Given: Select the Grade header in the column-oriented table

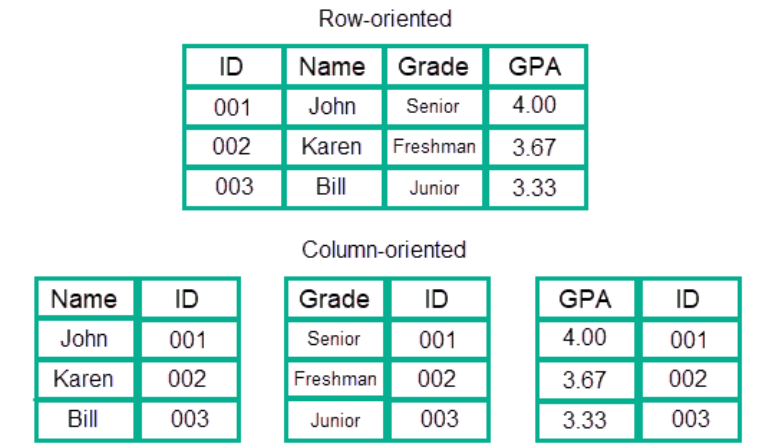Looking at the screenshot, I should pyautogui.click(x=334, y=299).
